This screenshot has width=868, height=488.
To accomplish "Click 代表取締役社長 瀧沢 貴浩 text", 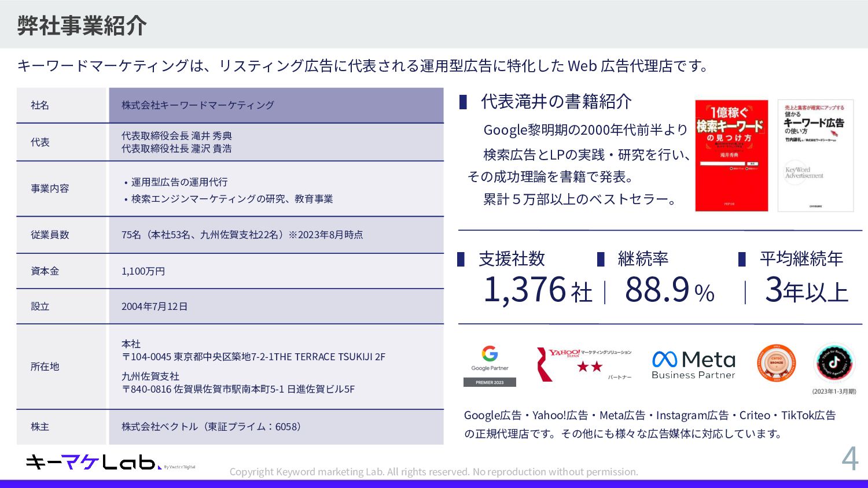I will click(x=176, y=149).
